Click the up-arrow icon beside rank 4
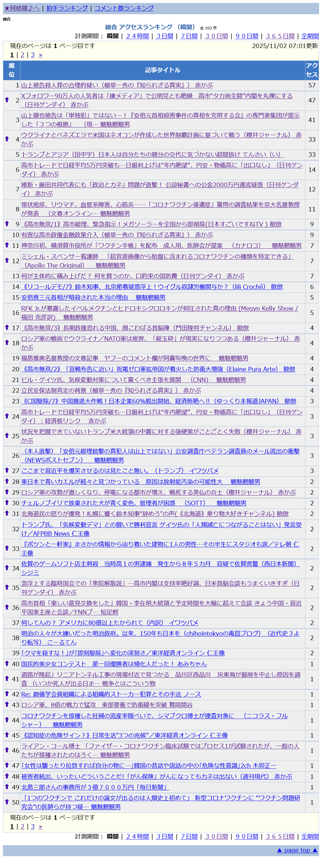Screen dimensions: 322x868 pyautogui.click(x=7, y=138)
